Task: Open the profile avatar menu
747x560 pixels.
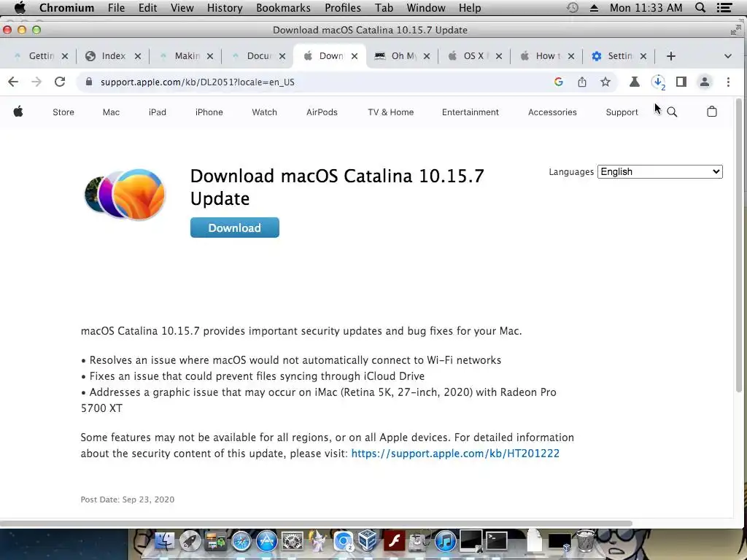Action: coord(704,82)
